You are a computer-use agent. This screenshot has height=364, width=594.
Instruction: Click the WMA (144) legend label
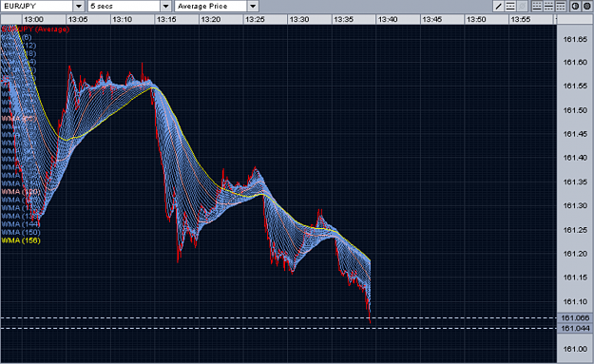[21, 224]
